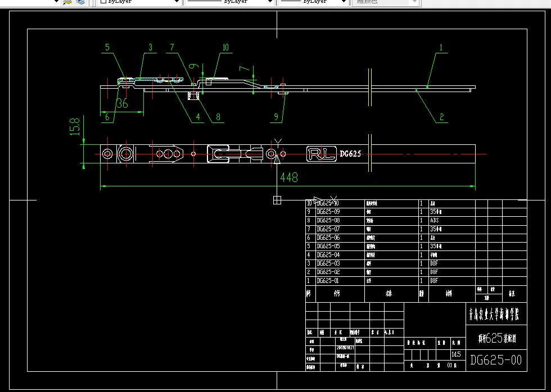The image size is (551, 392).
Task: Select balloon number 8 label
Action: coord(218,117)
